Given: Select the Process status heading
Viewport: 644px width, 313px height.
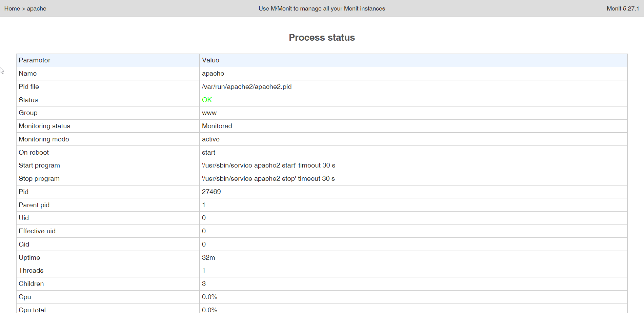Looking at the screenshot, I should pyautogui.click(x=322, y=37).
